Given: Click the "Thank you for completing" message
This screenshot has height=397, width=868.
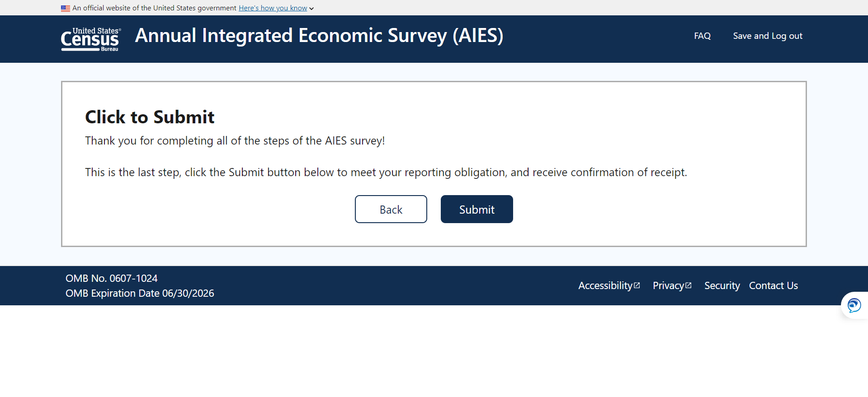Looking at the screenshot, I should [235, 141].
